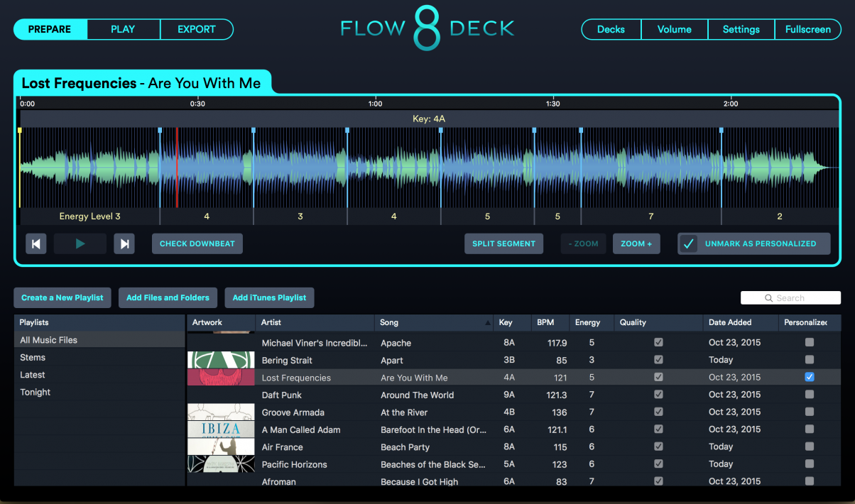Toggle Personalized checkbox for Daft Punk
The image size is (855, 504).
tap(810, 395)
